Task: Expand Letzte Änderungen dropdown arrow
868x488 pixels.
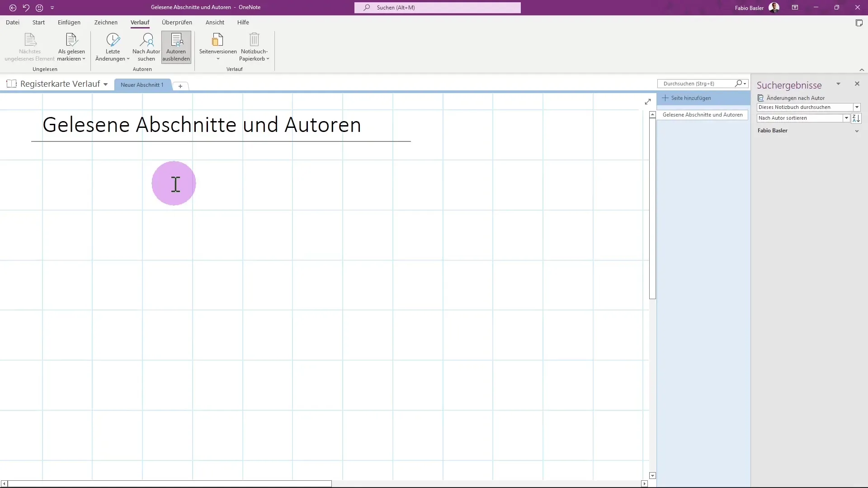Action: [128, 59]
